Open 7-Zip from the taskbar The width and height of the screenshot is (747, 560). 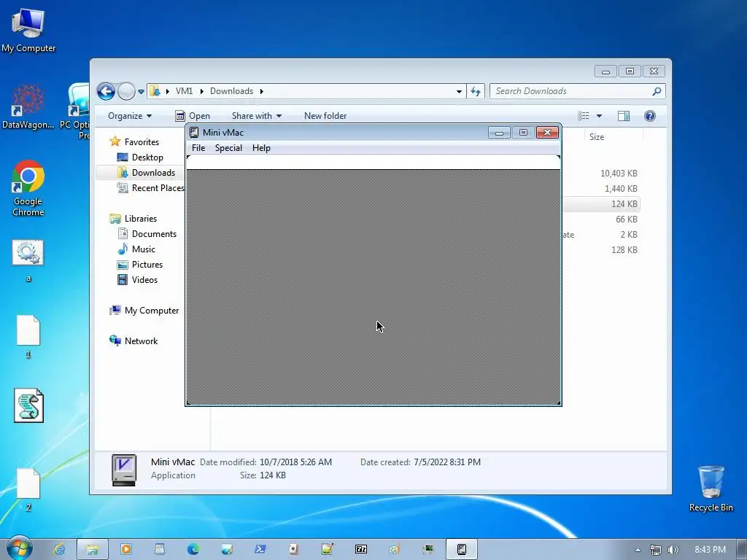click(x=361, y=549)
